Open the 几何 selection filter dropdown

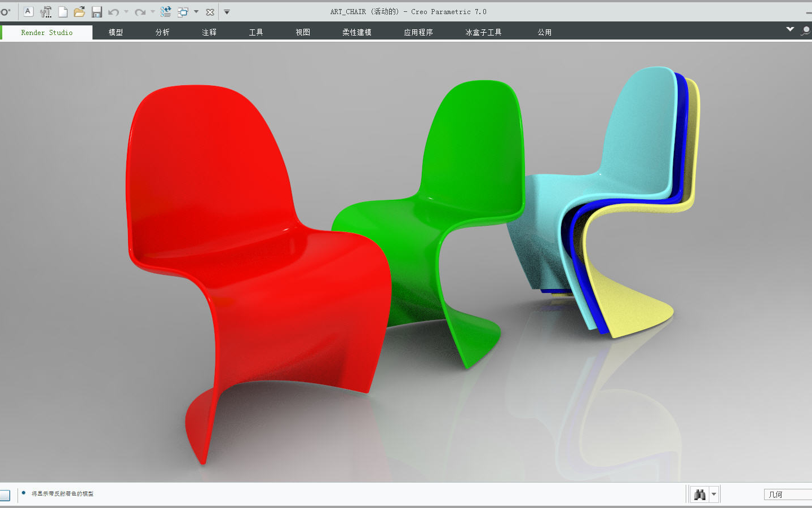coord(788,494)
